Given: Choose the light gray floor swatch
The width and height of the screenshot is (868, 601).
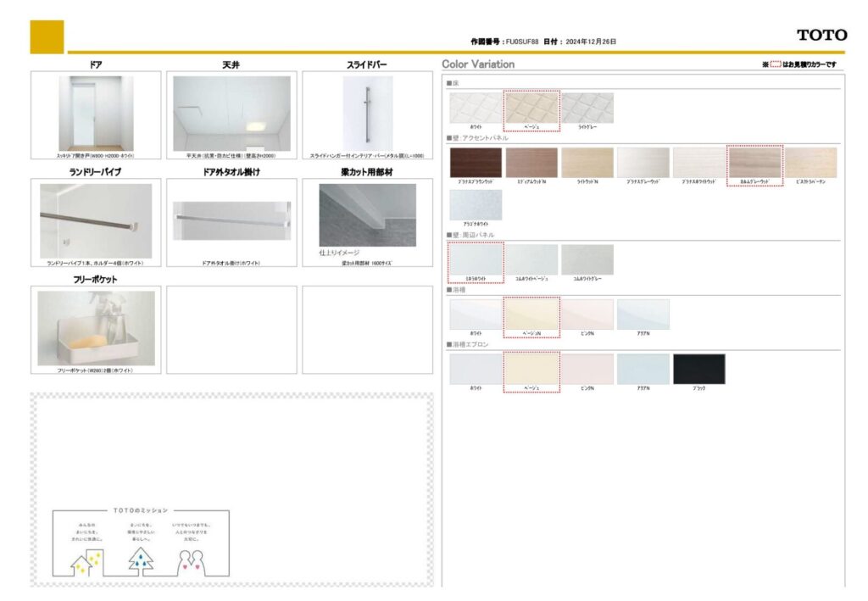Looking at the screenshot, I should pos(587,108).
